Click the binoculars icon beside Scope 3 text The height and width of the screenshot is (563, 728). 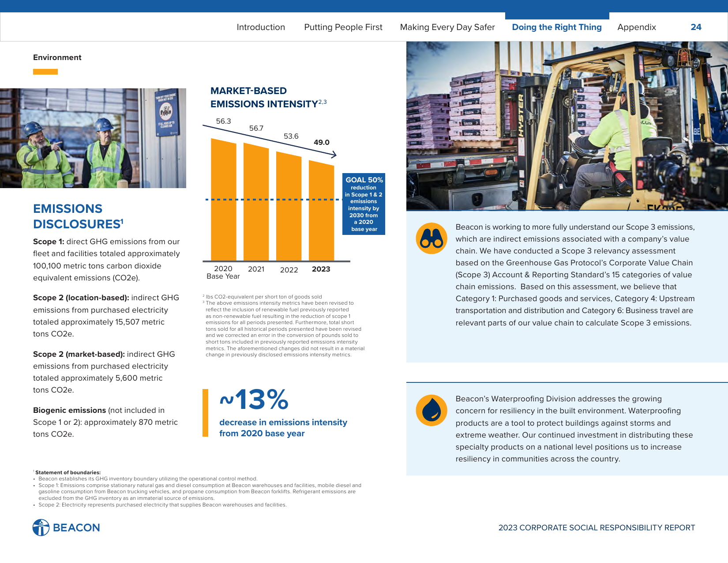click(x=432, y=238)
